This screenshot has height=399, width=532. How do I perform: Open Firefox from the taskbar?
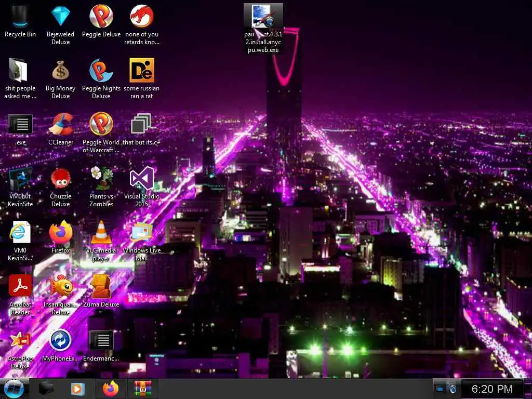(110, 389)
